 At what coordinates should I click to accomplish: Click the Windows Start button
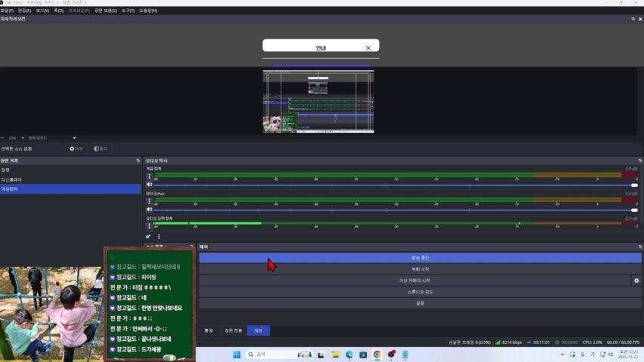coord(235,354)
